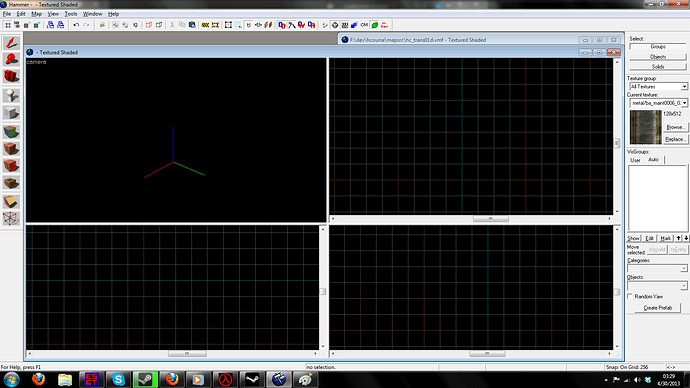The image size is (690, 388).
Task: Choose the Vertex manipulation tool
Action: click(11, 218)
